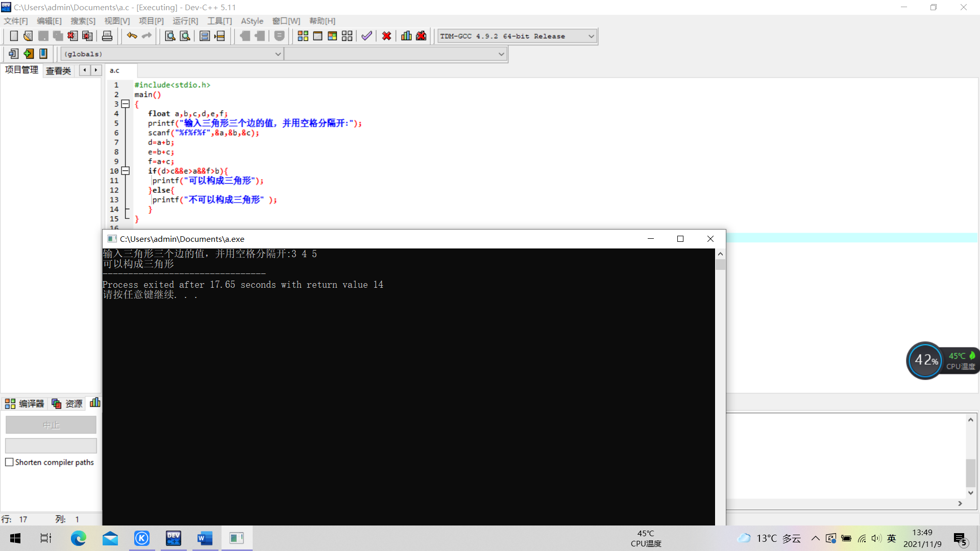The height and width of the screenshot is (551, 980).
Task: Collapse the if-block fold at line 10
Action: click(x=126, y=171)
